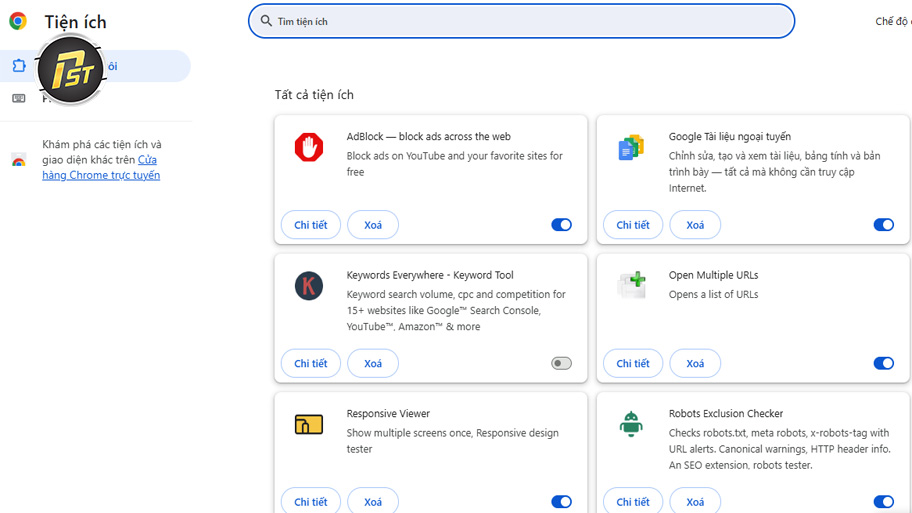Click the Robots Exclusion Checker title text
This screenshot has width=912, height=513.
coord(726,413)
